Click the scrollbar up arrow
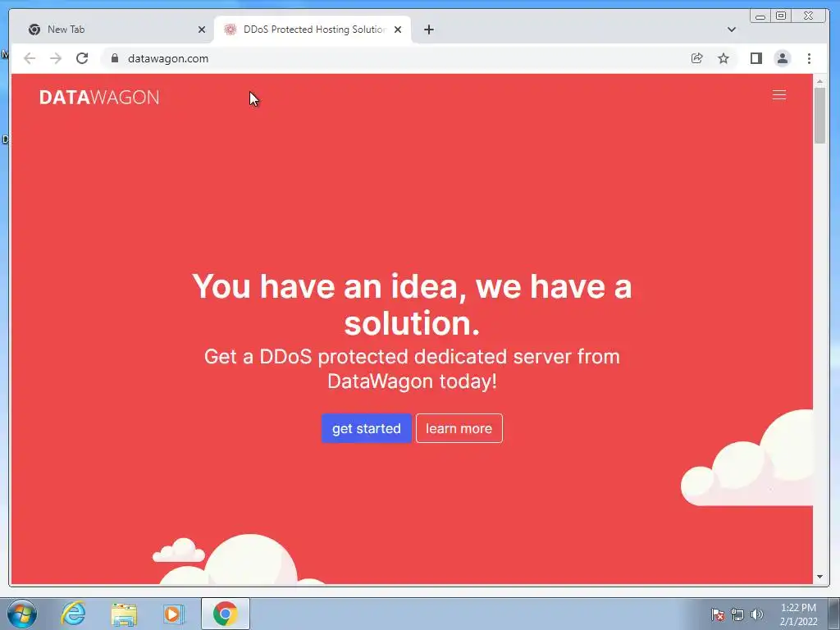This screenshot has height=630, width=840. (819, 81)
